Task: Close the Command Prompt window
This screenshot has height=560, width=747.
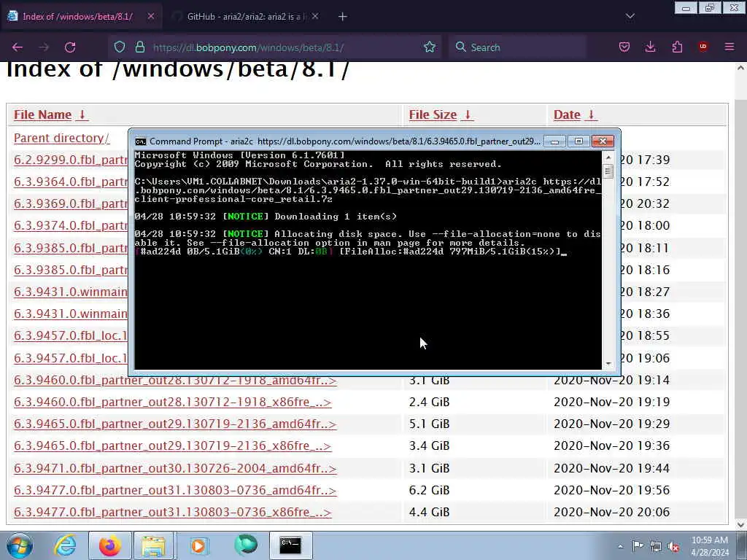Action: (603, 141)
